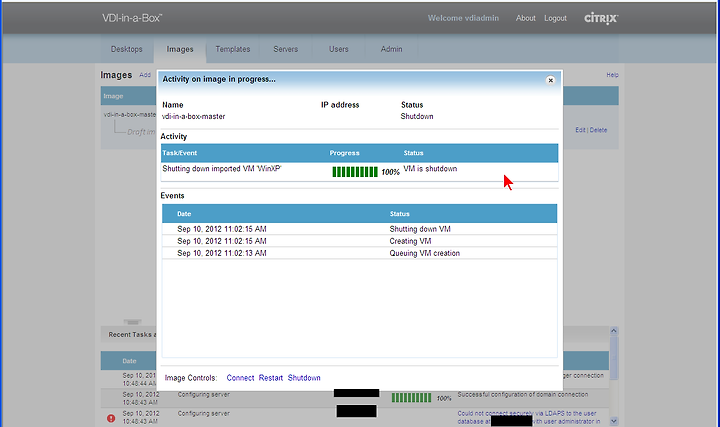Click the Delete link for the image
The image size is (720, 427).
tap(598, 130)
